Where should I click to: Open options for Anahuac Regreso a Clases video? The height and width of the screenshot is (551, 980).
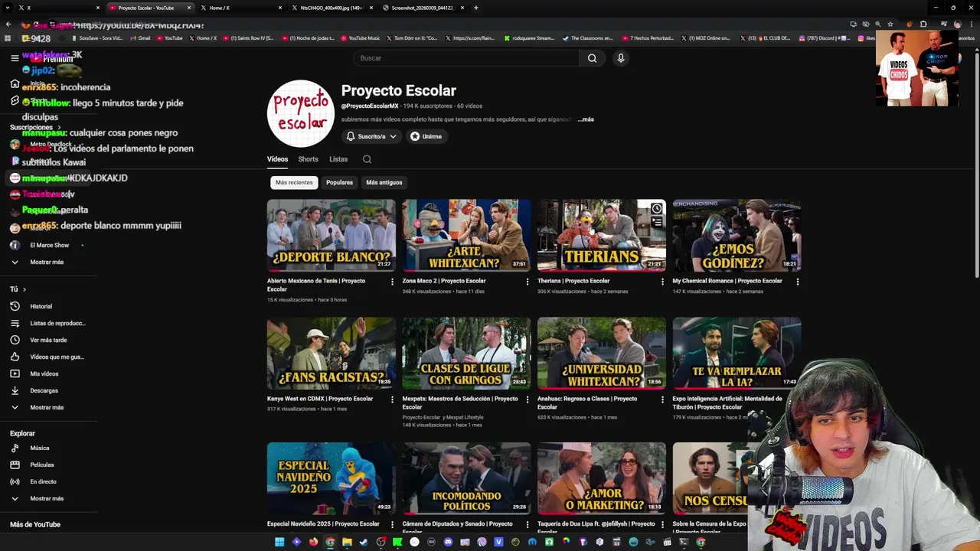662,399
